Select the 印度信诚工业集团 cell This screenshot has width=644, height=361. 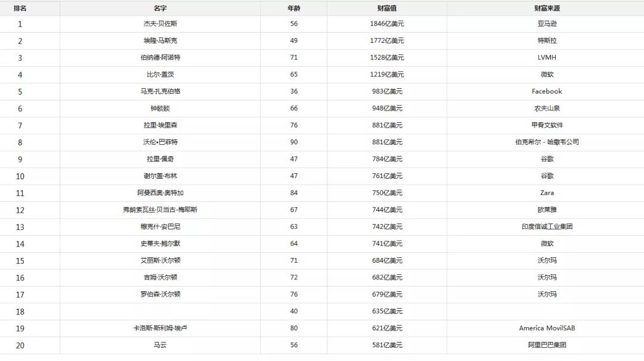[547, 227]
